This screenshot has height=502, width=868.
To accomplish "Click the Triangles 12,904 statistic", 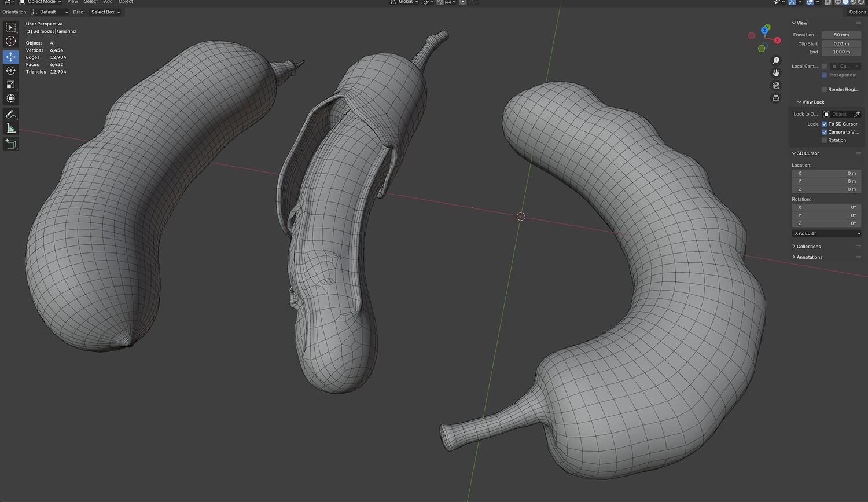I will (x=46, y=72).
